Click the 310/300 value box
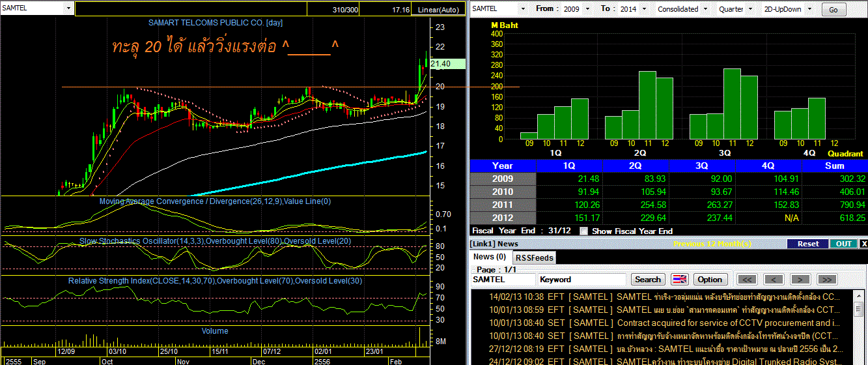 pos(332,10)
